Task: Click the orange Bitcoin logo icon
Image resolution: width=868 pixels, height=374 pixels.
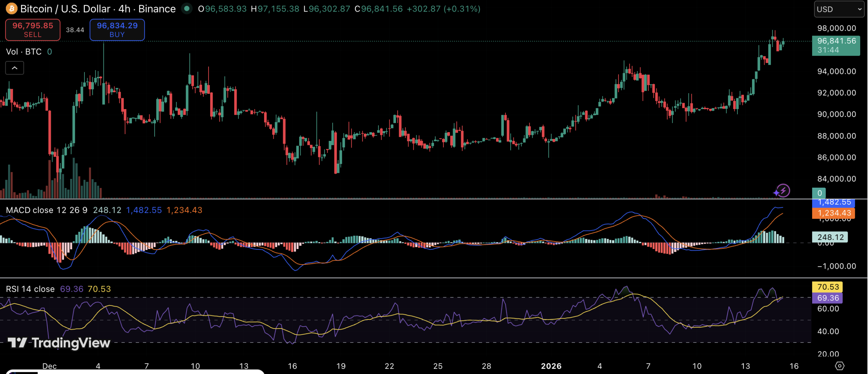Action: coord(12,8)
